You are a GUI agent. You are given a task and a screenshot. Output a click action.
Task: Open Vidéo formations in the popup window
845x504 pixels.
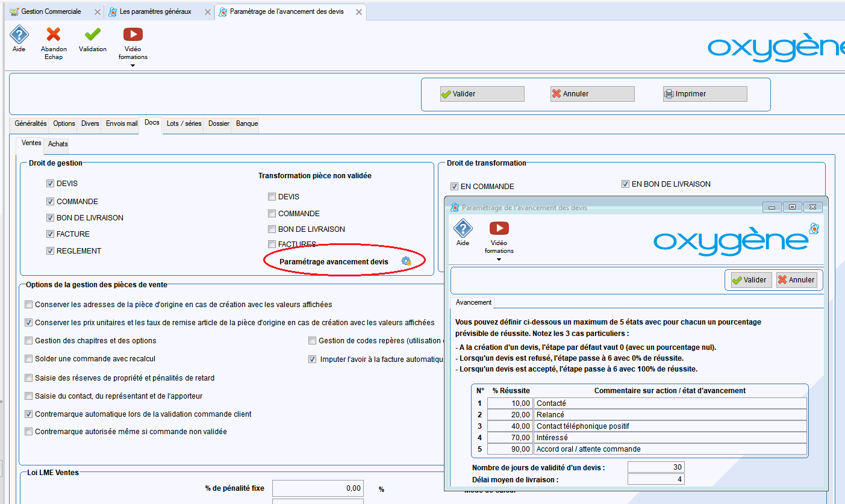499,229
